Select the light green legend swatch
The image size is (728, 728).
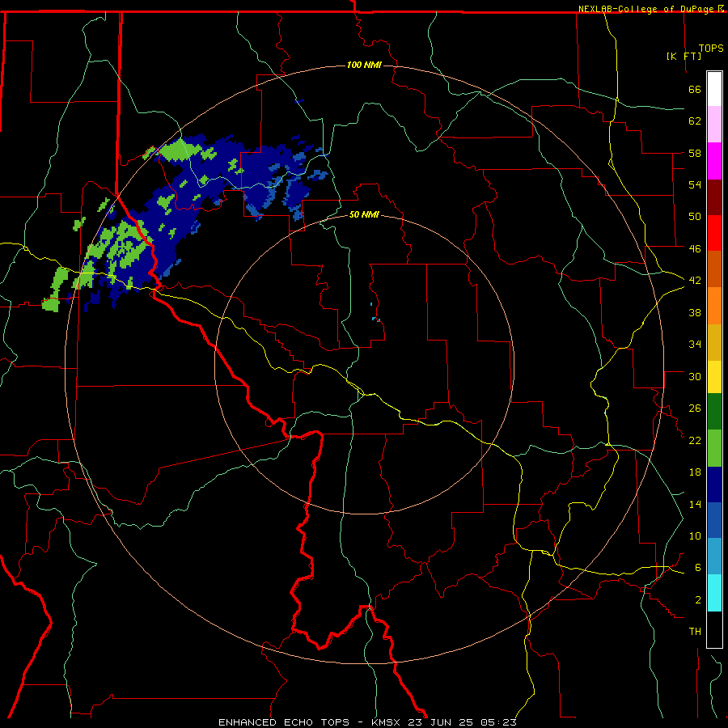[714, 448]
